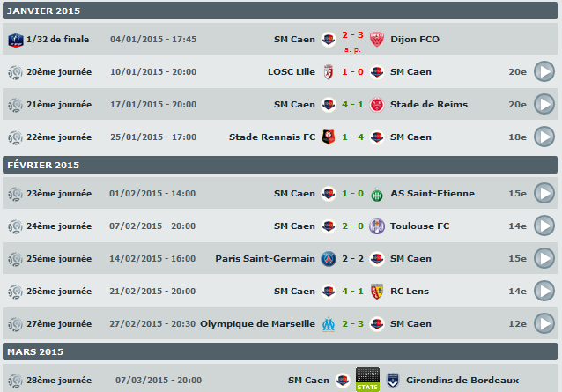The width and height of the screenshot is (562, 392).
Task: Open the 27ème journée matchday link
Action: point(59,323)
